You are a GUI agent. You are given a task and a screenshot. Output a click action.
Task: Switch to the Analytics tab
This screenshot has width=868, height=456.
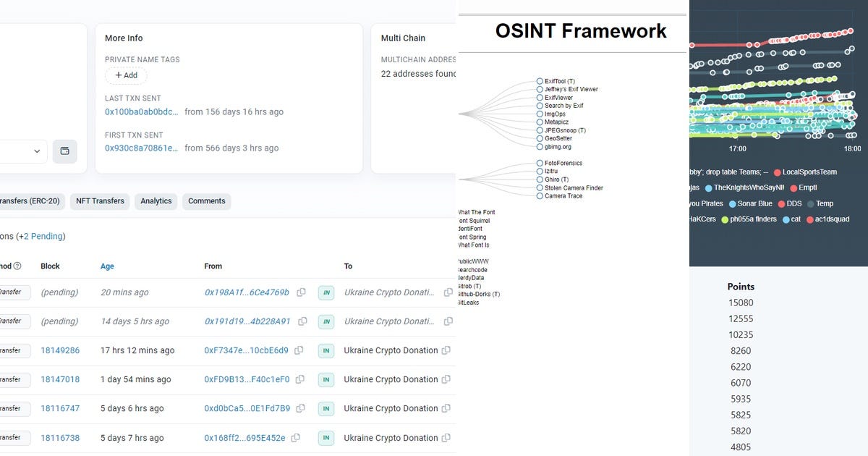[156, 201]
